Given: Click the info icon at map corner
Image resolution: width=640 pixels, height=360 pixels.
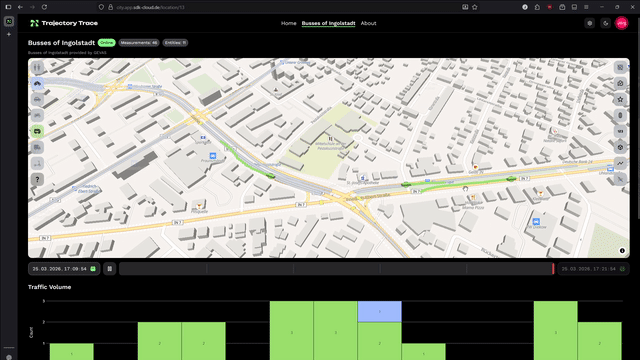Looking at the screenshot, I should [x=622, y=251].
